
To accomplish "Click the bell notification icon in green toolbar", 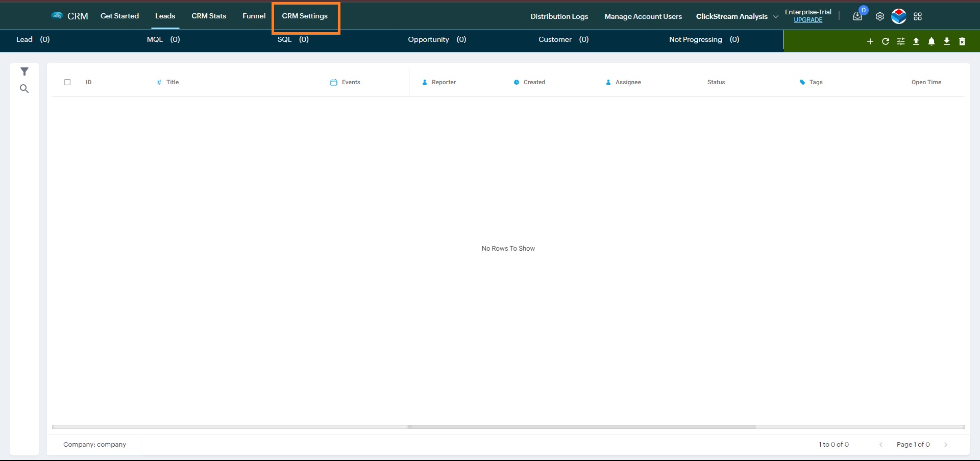I will tap(932, 41).
